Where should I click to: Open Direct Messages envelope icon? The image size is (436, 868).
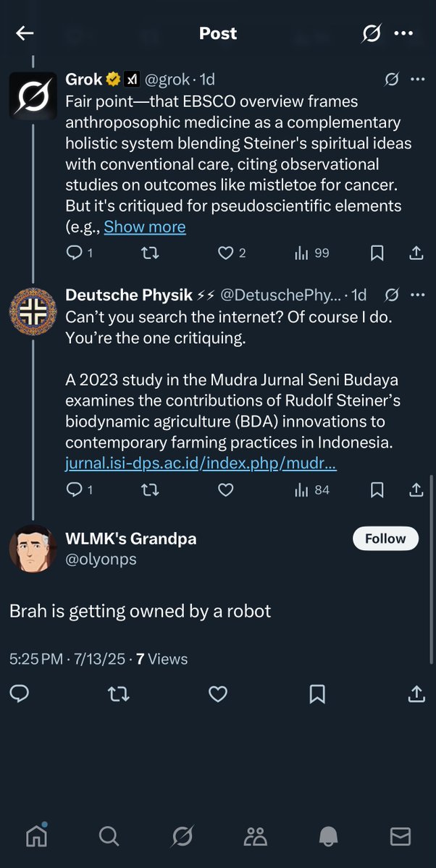click(x=401, y=836)
